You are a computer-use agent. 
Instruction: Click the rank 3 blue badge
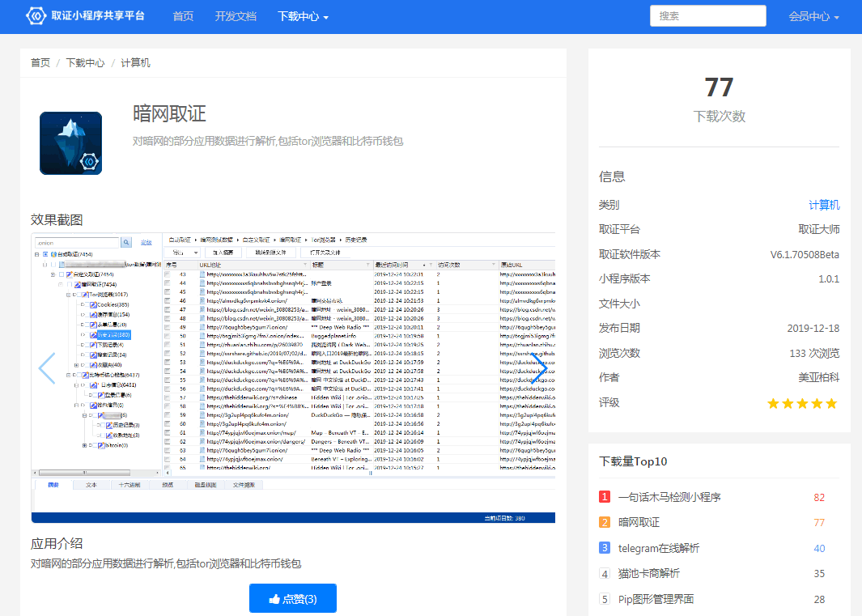pyautogui.click(x=605, y=548)
